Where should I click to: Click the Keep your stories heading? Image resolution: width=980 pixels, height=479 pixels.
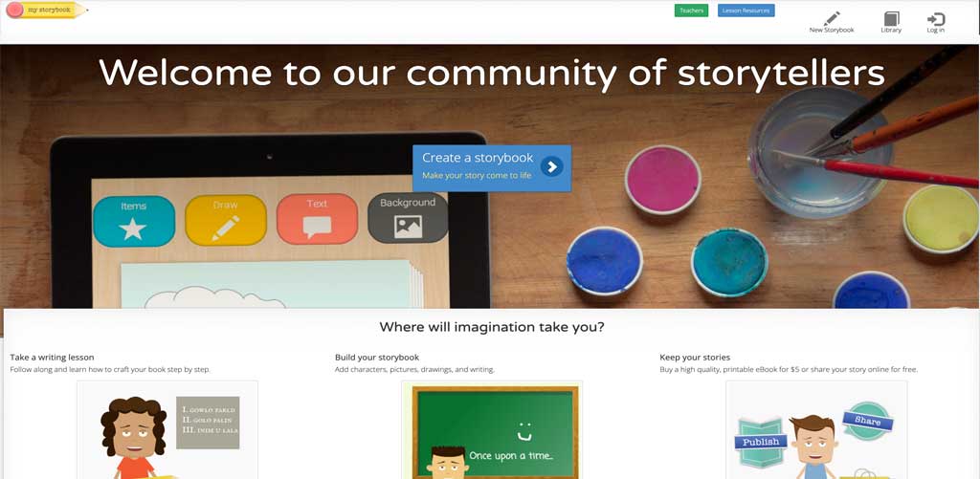point(695,358)
